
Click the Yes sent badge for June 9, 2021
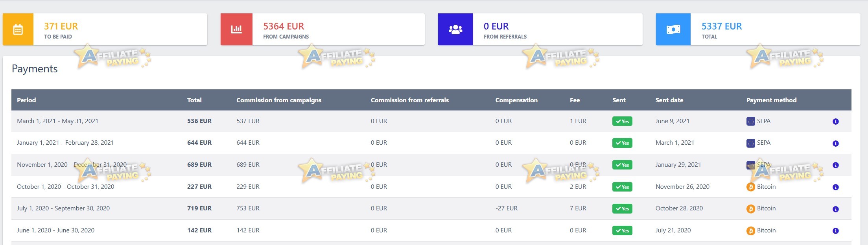pyautogui.click(x=622, y=121)
